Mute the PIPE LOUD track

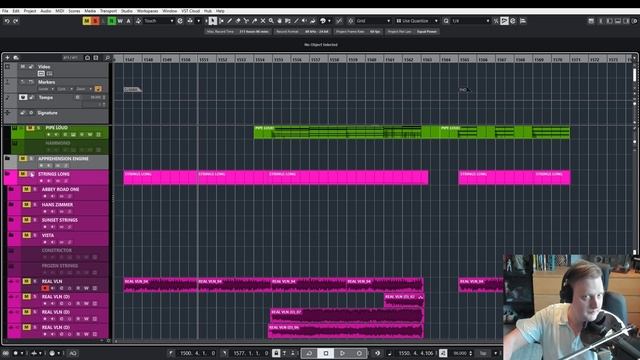click(30, 128)
